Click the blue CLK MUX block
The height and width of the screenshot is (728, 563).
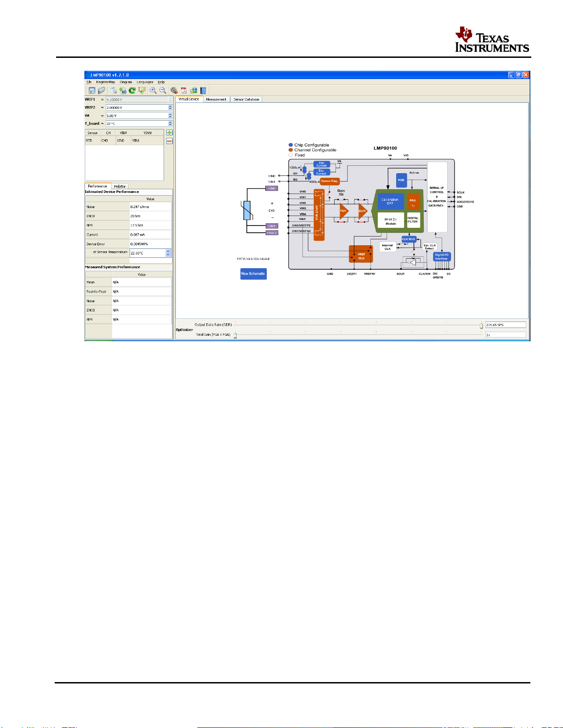[x=409, y=239]
